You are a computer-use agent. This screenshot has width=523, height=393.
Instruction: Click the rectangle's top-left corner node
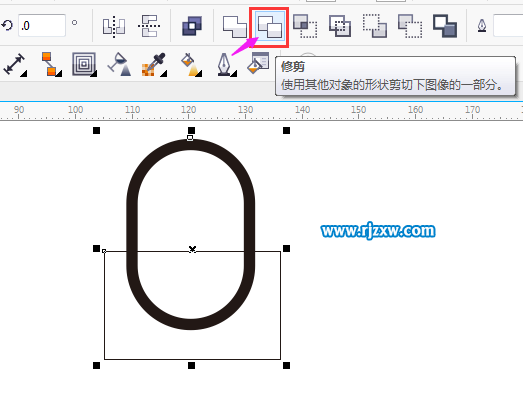[x=104, y=251]
